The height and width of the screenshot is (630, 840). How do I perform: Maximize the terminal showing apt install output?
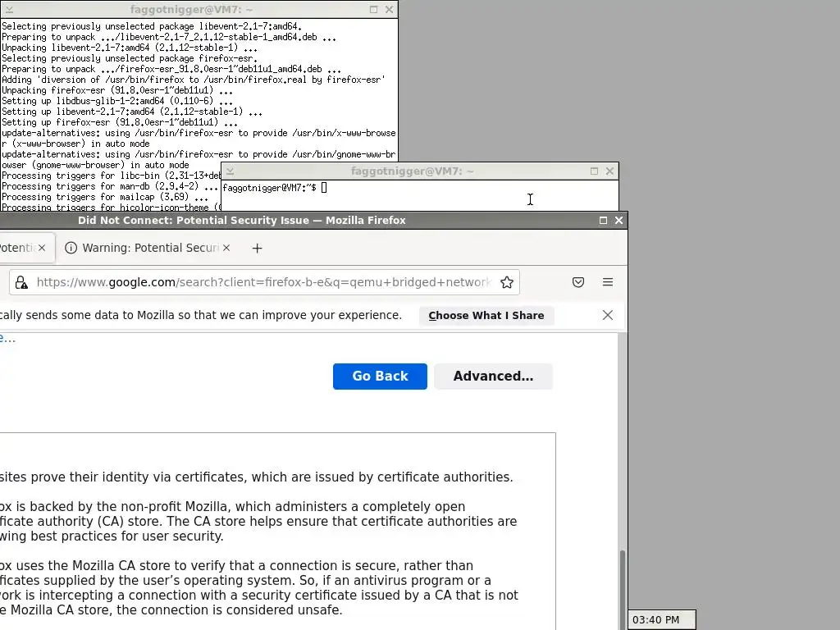(373, 10)
